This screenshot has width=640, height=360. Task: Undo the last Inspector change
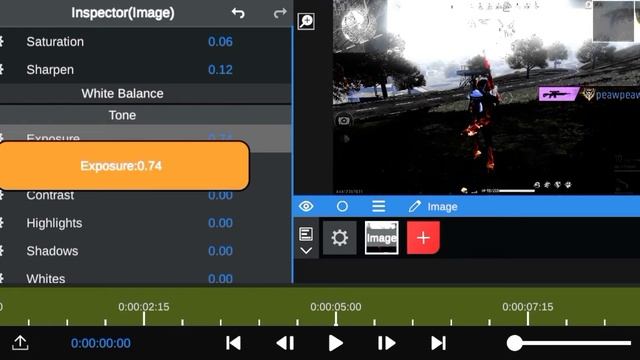coord(238,13)
